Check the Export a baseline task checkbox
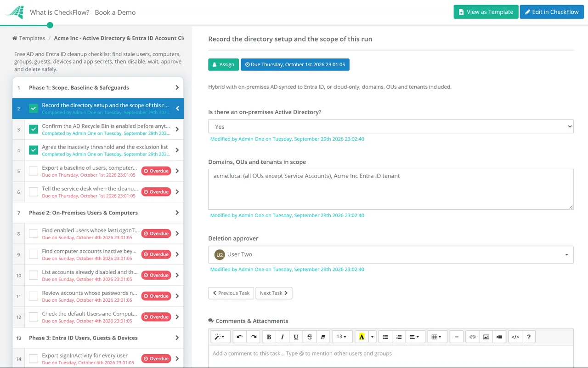Image resolution: width=588 pixels, height=368 pixels. click(34, 171)
